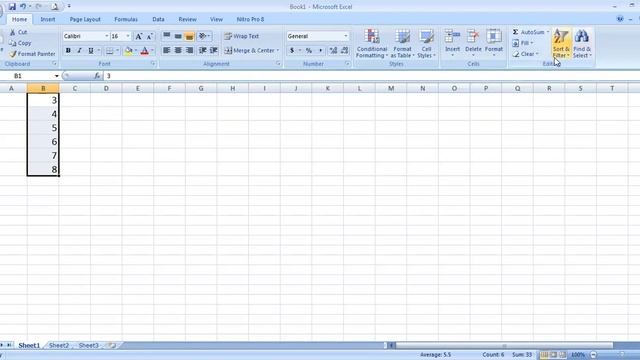Click into the formula bar showing 3

click(x=371, y=76)
